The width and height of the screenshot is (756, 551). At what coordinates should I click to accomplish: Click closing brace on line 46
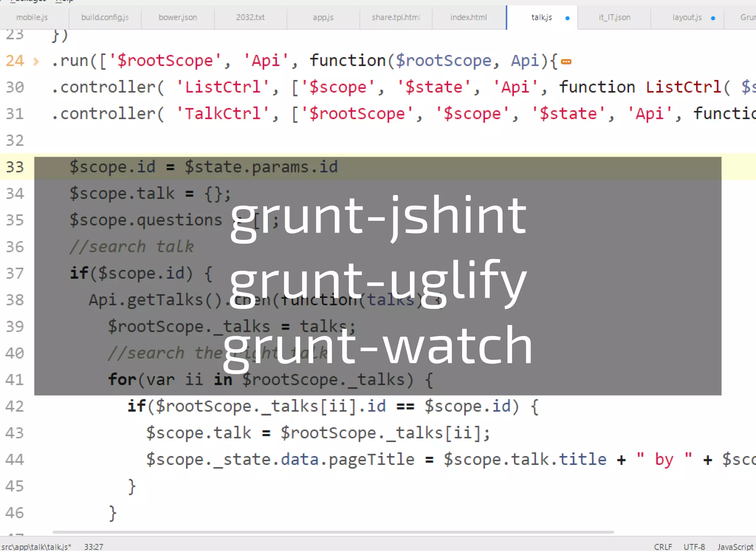pos(113,513)
